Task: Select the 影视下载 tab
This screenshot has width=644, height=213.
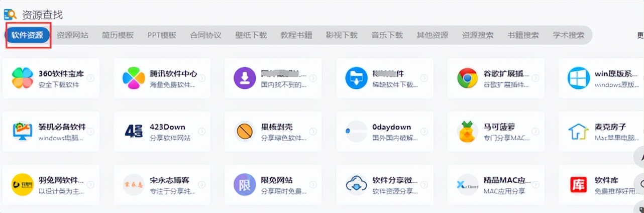Action: (x=342, y=35)
